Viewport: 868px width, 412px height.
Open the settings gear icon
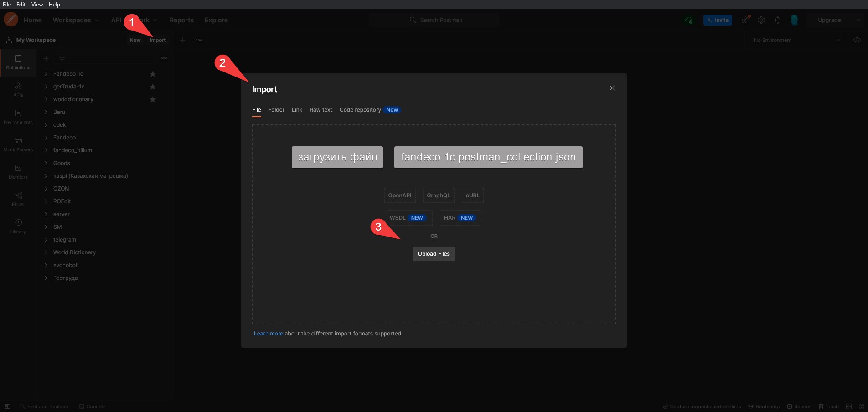click(x=761, y=20)
